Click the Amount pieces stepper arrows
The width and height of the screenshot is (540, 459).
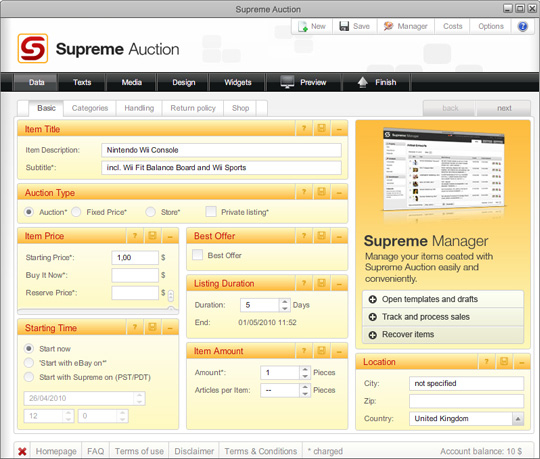click(x=305, y=372)
